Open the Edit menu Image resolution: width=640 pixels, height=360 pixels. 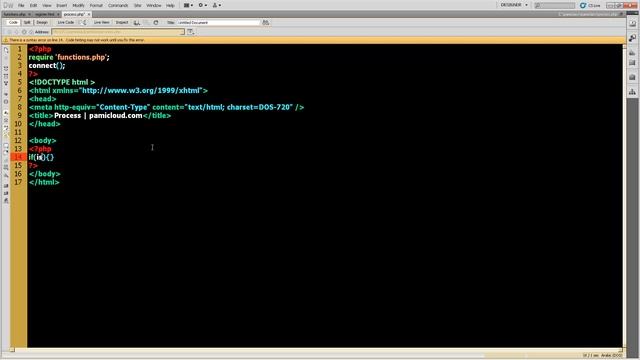(x=33, y=5)
